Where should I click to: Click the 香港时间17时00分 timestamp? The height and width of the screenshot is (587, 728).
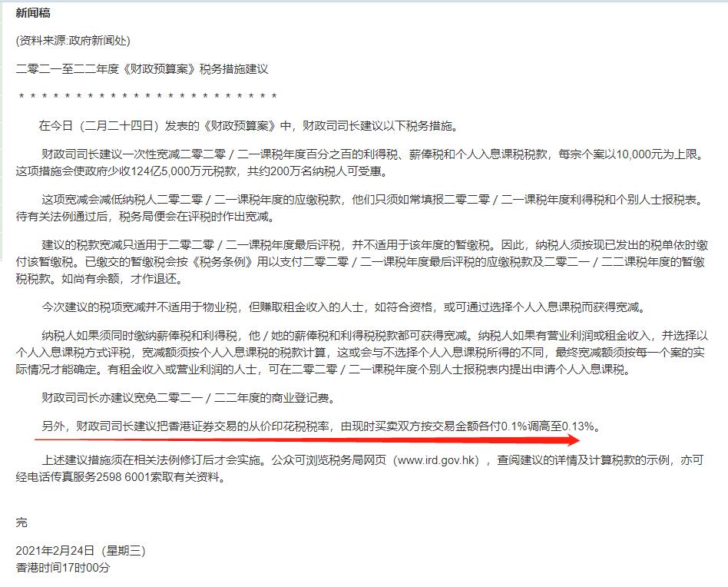tap(63, 568)
